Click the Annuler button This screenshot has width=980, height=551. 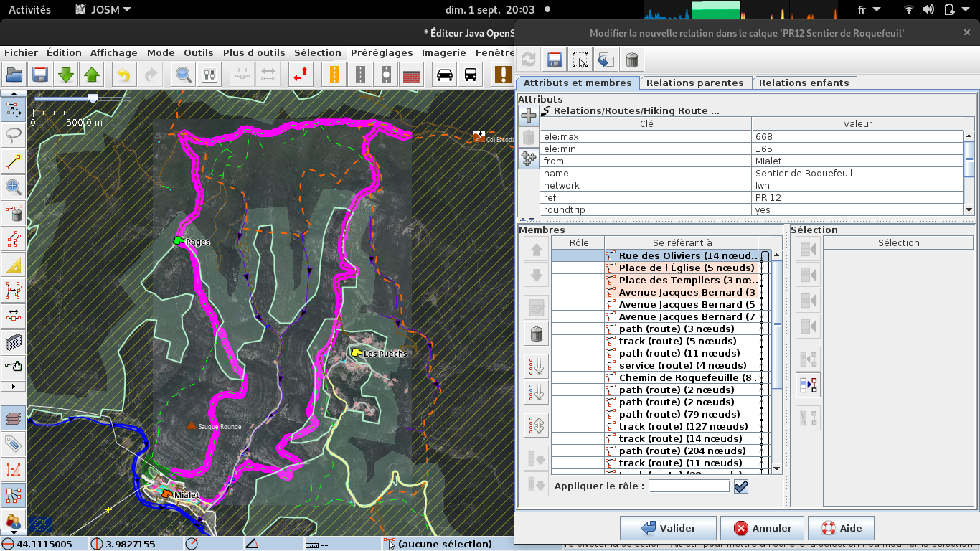pyautogui.click(x=763, y=528)
